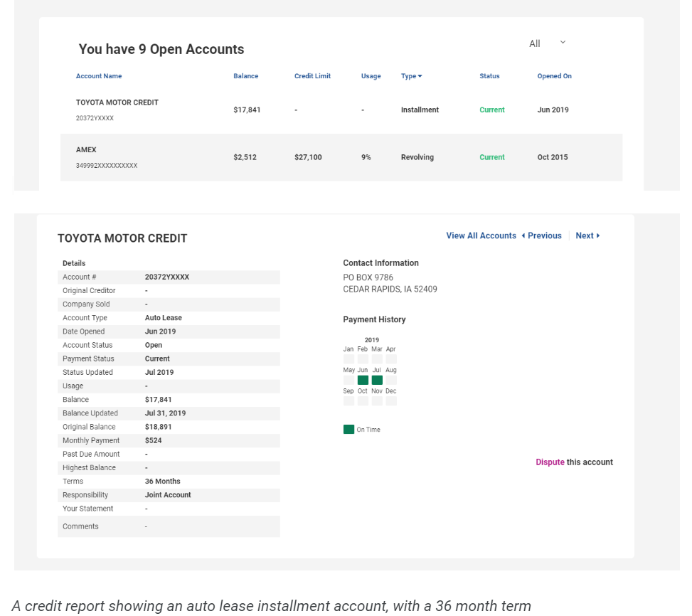Click the Jun 2019 on-time payment square
Viewport: 692px width, 616px height.
point(363,380)
